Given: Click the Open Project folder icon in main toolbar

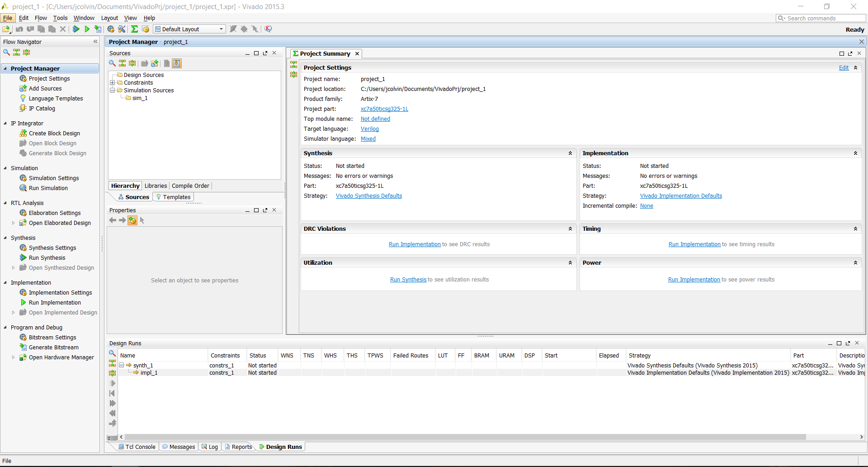Looking at the screenshot, I should click(x=6, y=29).
